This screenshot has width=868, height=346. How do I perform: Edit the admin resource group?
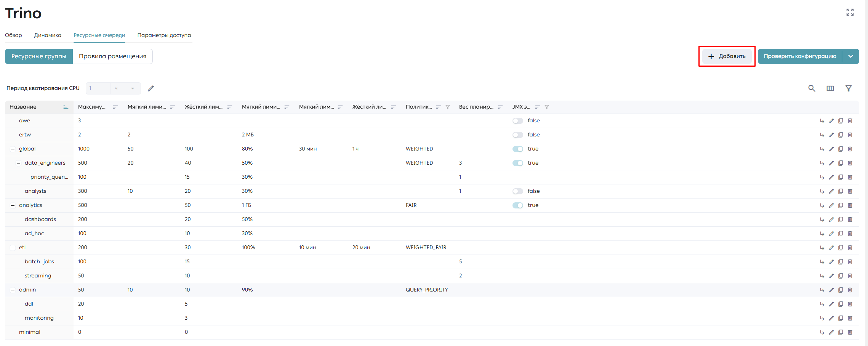[831, 290]
